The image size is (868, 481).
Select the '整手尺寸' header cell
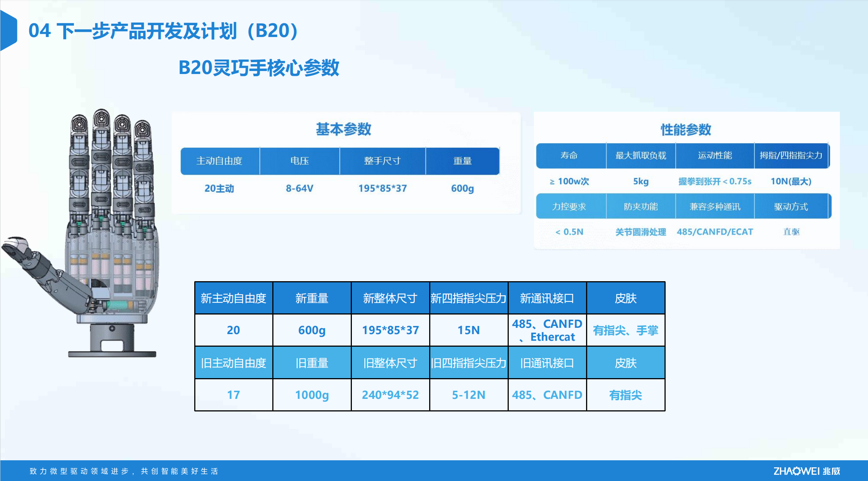tap(382, 161)
